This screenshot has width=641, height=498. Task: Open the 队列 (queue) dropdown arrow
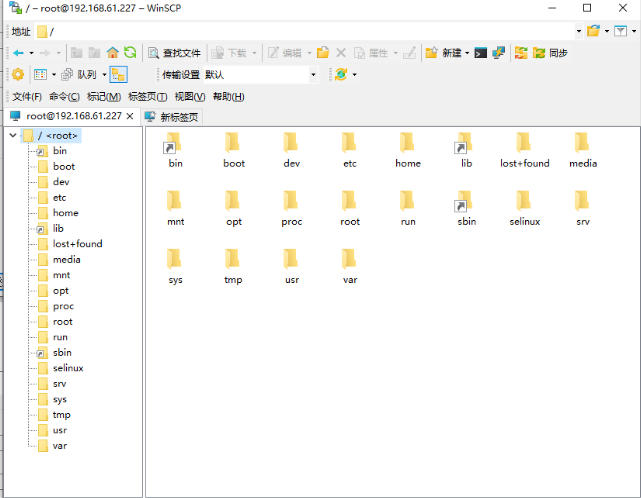click(103, 74)
